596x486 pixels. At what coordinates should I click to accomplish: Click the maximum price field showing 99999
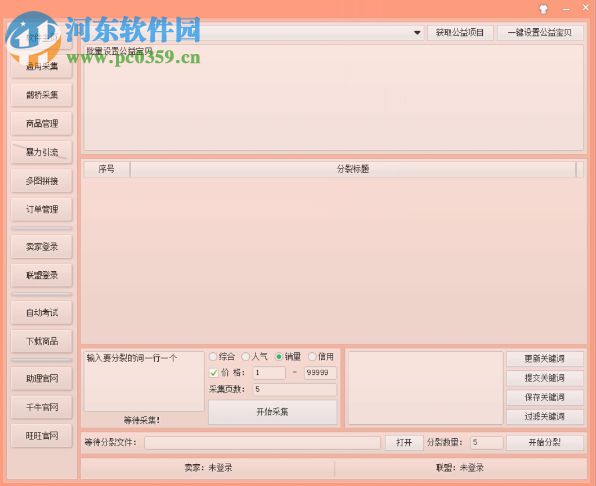[x=320, y=373]
